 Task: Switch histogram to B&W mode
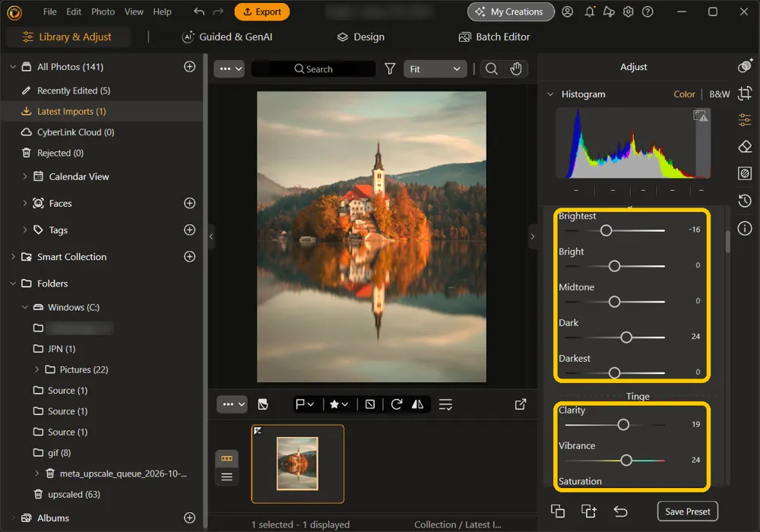tap(719, 94)
